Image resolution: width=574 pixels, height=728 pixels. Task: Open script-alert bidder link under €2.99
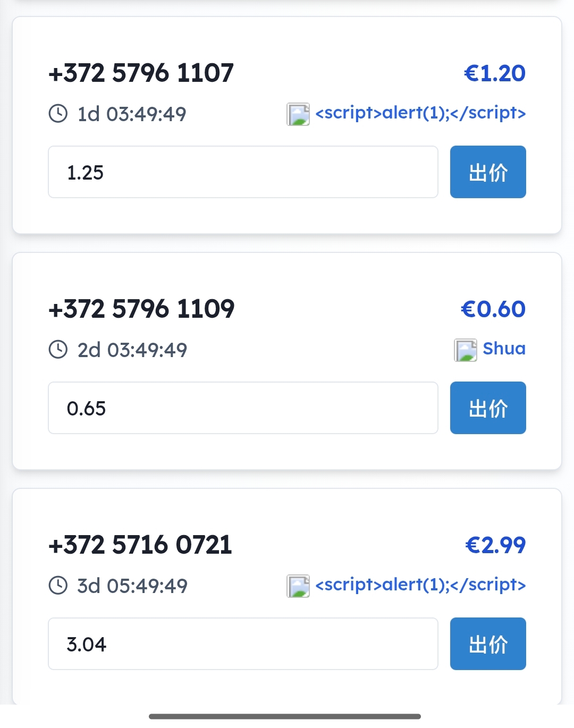click(x=420, y=585)
